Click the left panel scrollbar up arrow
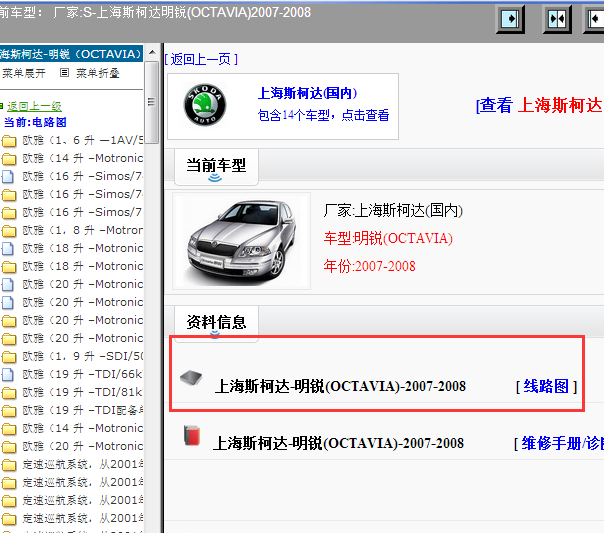Image resolution: width=604 pixels, height=533 pixels. [x=152, y=52]
